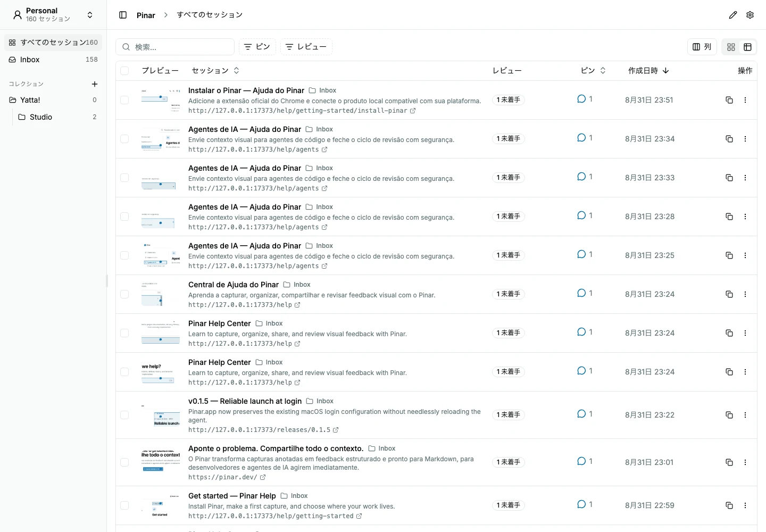This screenshot has height=532, width=766.
Task: Tick checkbox for v0.1.5 Reliable launch
Action: point(124,415)
